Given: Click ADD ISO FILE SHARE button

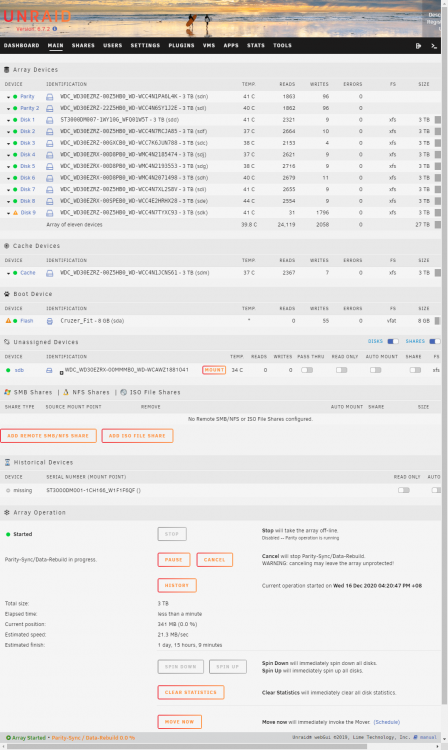Looking at the screenshot, I should pyautogui.click(x=137, y=436).
